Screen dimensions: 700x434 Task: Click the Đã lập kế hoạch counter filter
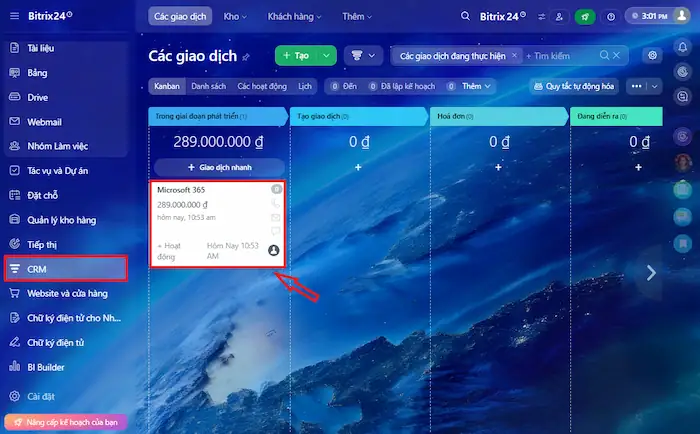401,86
